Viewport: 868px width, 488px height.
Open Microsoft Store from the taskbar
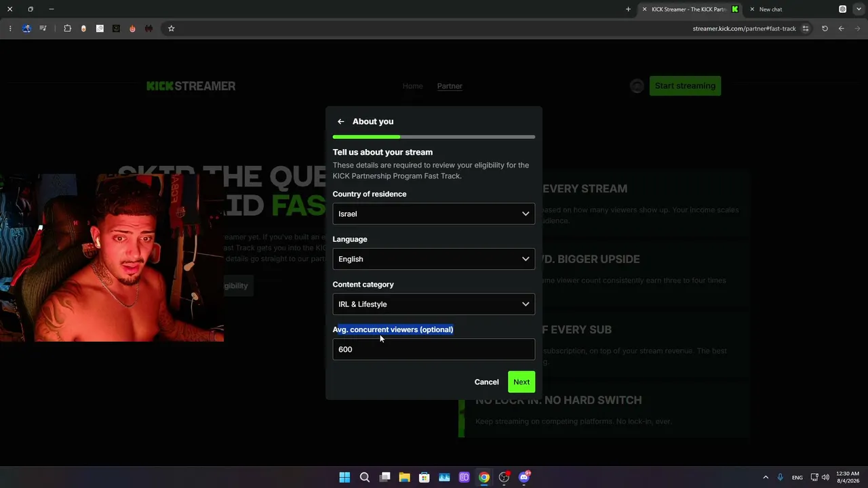click(424, 477)
